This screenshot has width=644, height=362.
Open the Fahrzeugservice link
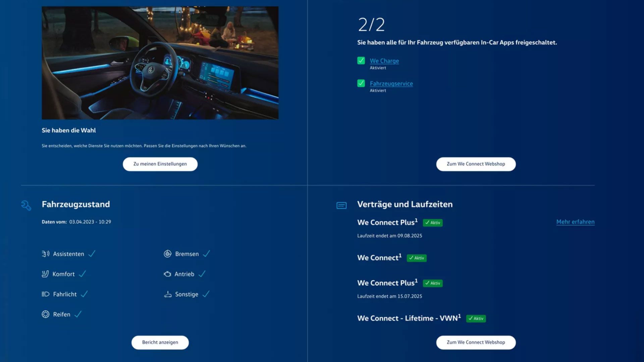(391, 83)
